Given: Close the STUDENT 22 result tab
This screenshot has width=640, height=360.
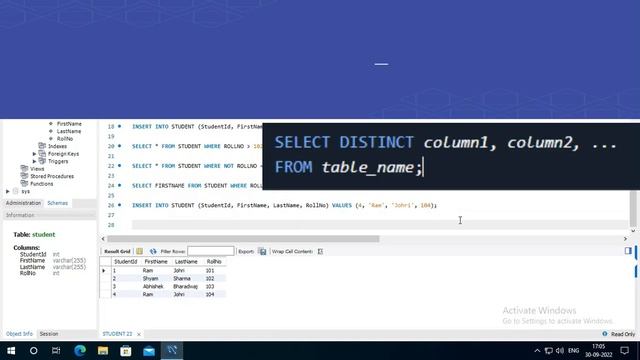Looking at the screenshot, I should pos(139,334).
